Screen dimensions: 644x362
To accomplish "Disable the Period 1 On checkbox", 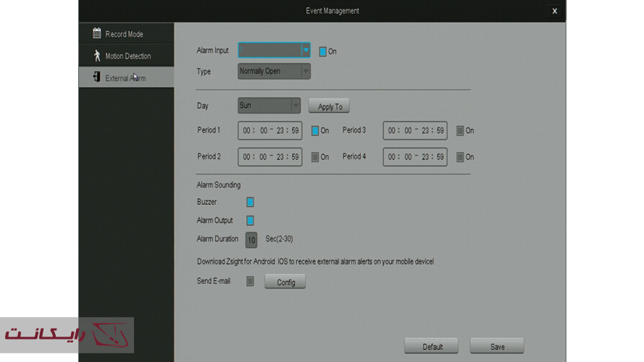I will 315,131.
